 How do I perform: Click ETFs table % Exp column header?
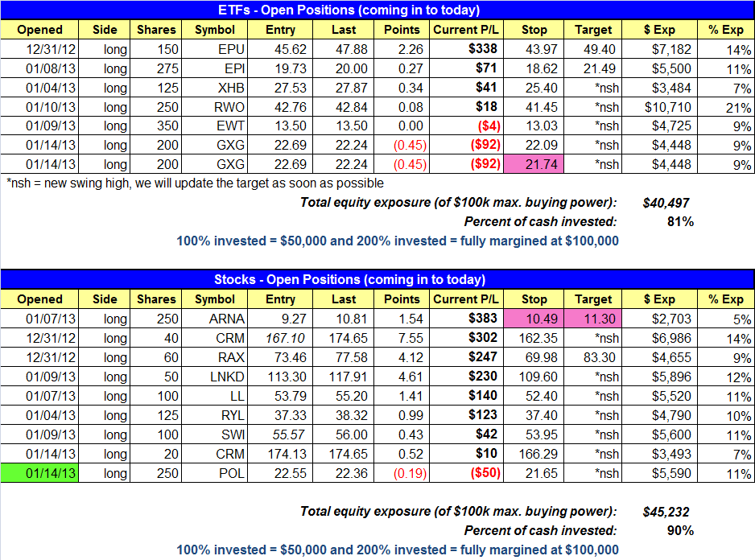click(x=726, y=30)
